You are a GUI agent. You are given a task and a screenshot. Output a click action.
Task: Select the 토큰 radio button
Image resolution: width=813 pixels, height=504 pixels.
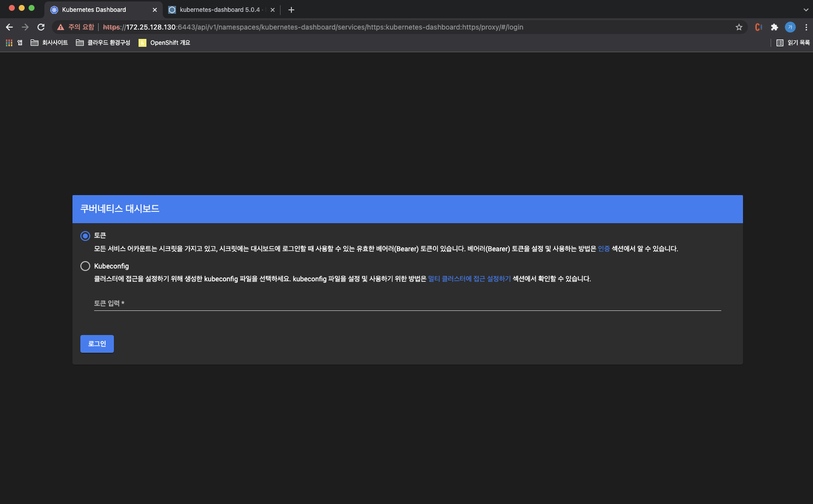pos(85,236)
